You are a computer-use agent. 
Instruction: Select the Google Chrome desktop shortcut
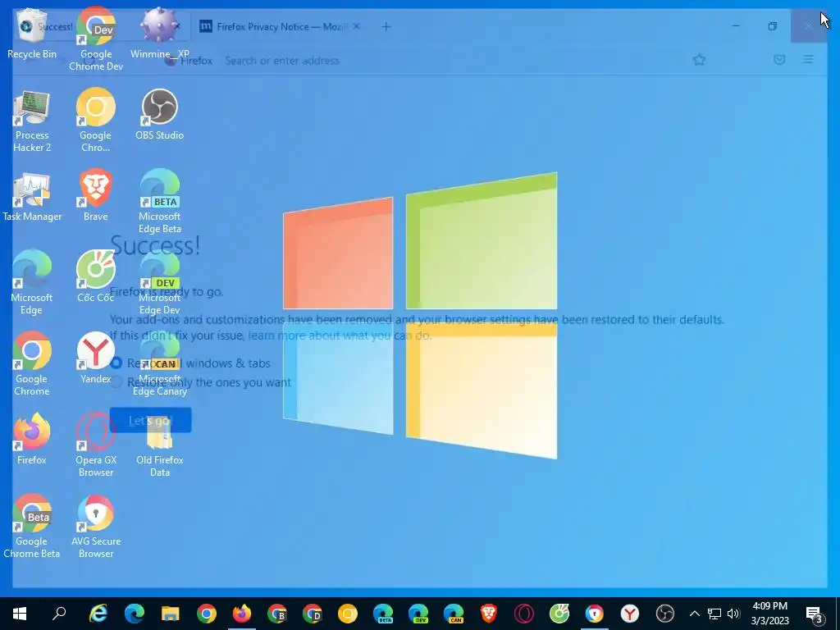pyautogui.click(x=32, y=364)
